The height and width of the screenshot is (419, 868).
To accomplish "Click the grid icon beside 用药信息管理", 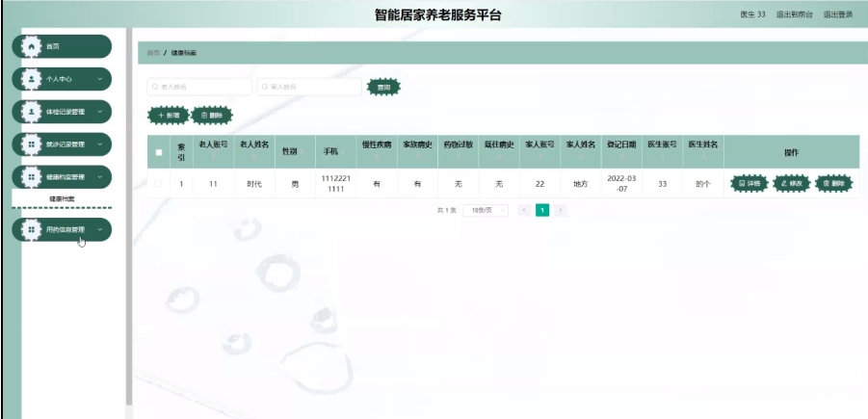I will pos(32,229).
